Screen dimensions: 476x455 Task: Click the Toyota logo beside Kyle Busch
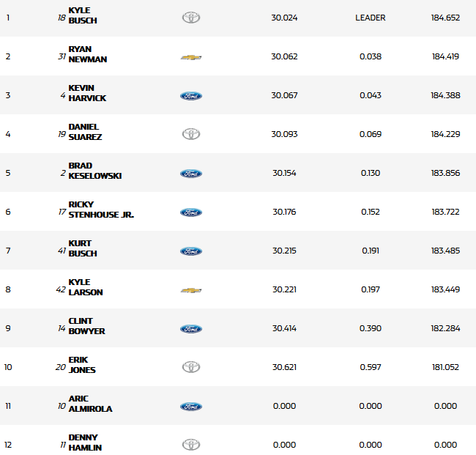[x=190, y=18]
